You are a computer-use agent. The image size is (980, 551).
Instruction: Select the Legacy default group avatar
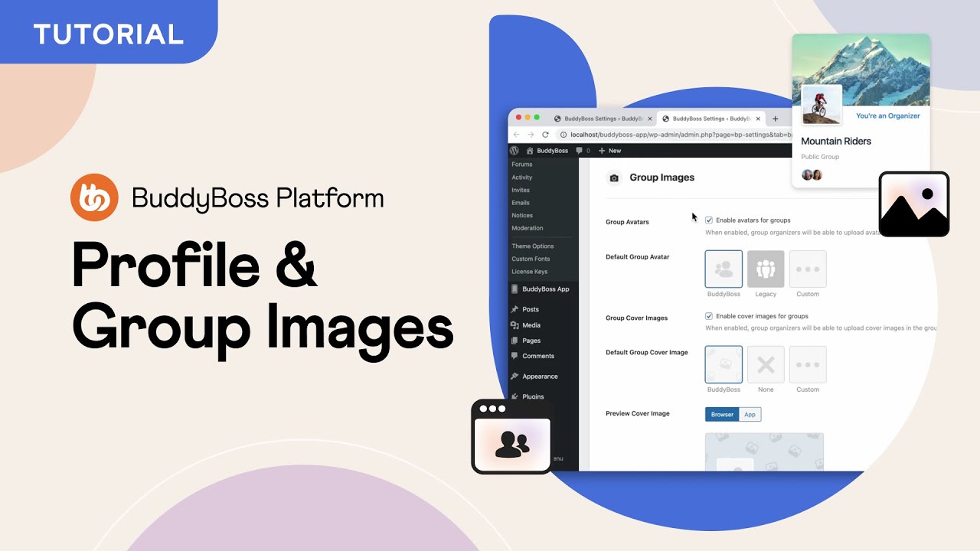click(766, 269)
